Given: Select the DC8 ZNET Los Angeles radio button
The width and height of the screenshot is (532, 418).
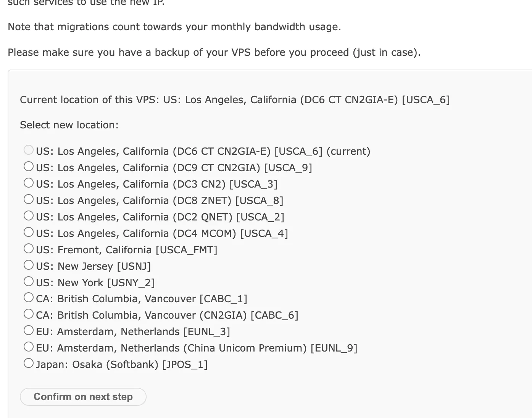Looking at the screenshot, I should pyautogui.click(x=29, y=199).
